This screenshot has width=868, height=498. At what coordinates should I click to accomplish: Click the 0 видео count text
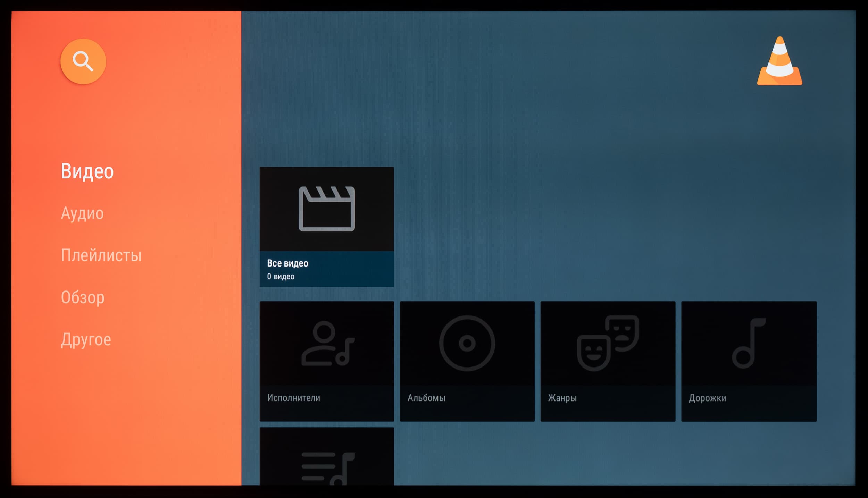281,277
